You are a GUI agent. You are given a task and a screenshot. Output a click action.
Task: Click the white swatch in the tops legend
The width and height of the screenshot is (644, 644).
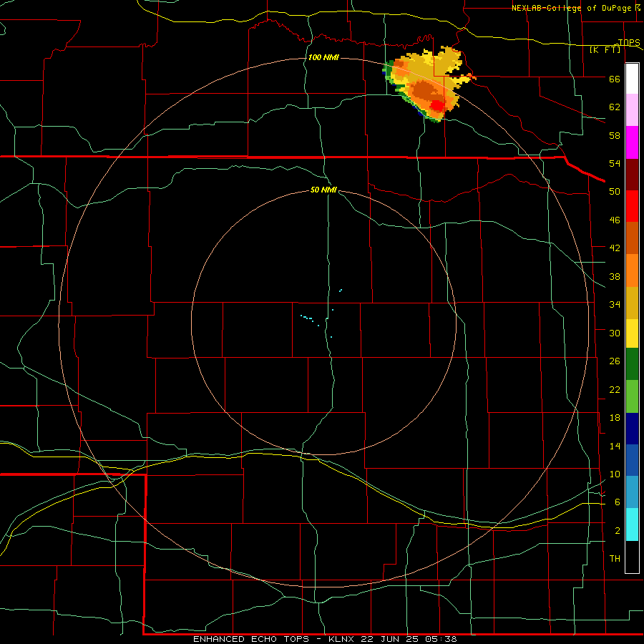coord(632,79)
